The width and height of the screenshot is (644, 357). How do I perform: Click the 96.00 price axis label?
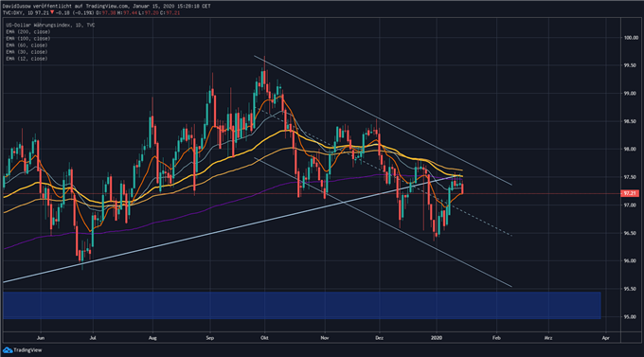[x=630, y=260]
